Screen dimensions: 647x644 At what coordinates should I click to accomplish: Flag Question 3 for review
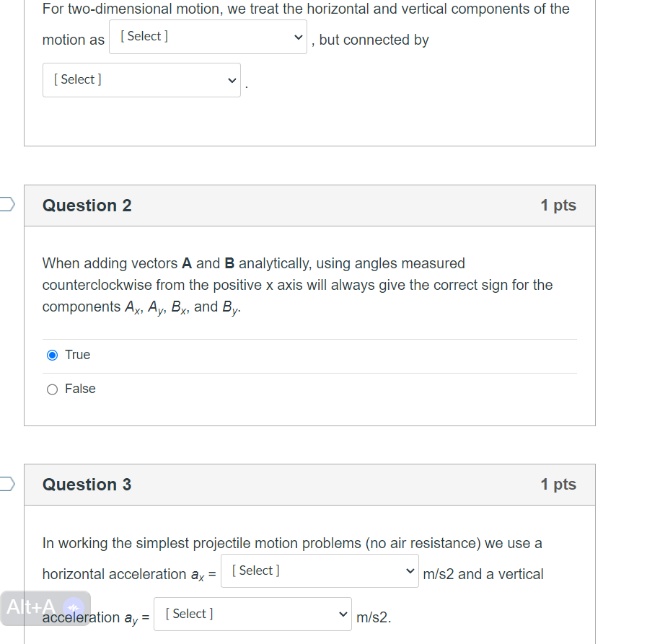pyautogui.click(x=6, y=483)
